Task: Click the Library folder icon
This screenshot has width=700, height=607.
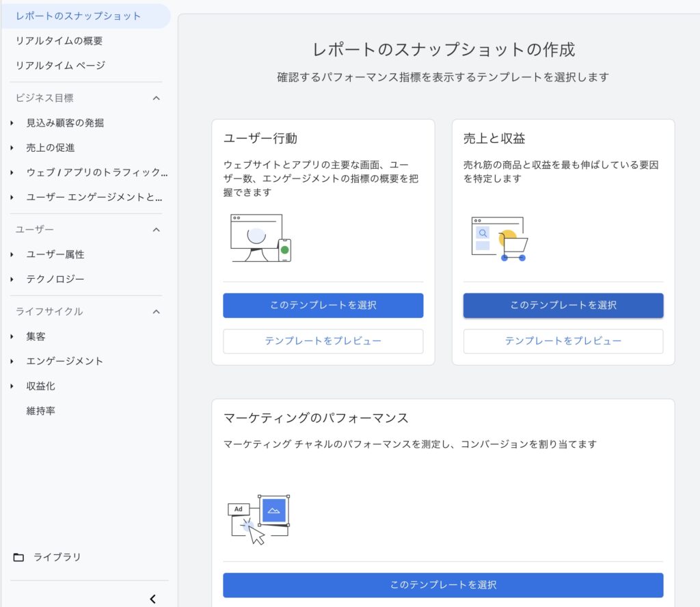Action: pos(18,557)
